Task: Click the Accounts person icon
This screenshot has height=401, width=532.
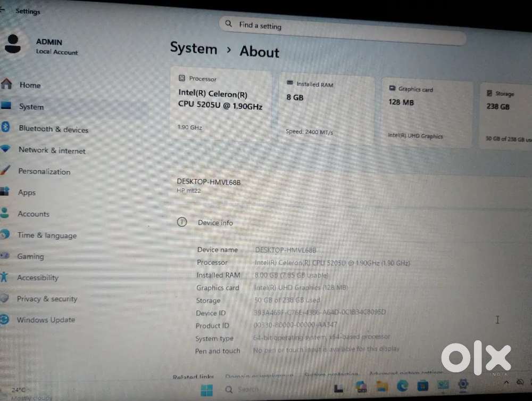Action: pos(4,212)
